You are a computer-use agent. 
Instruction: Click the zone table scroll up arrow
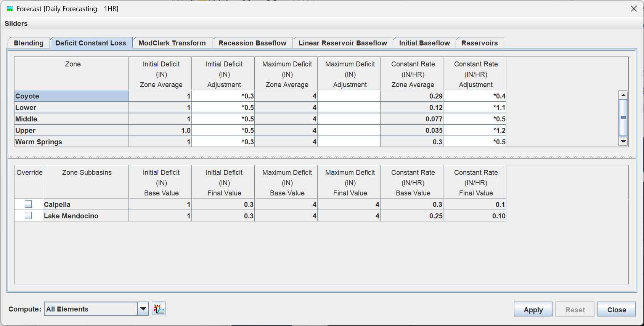[x=623, y=95]
